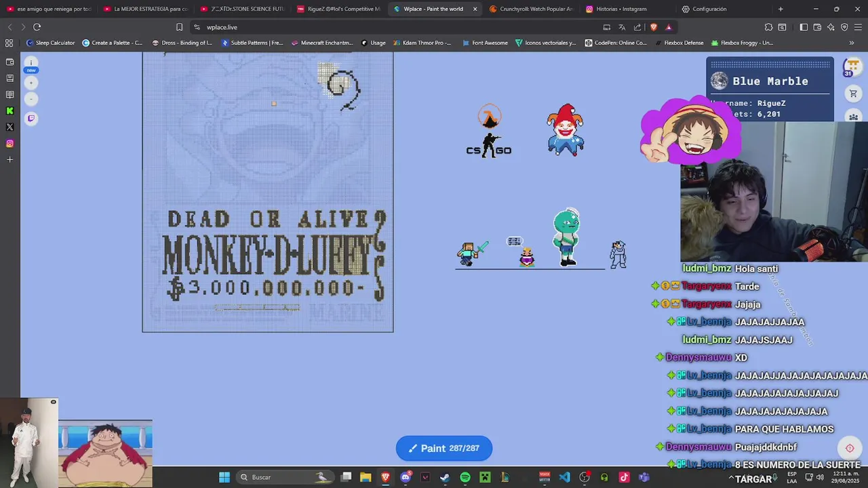
Task: Open Bookmarks panel in the sidebar
Action: (9, 78)
